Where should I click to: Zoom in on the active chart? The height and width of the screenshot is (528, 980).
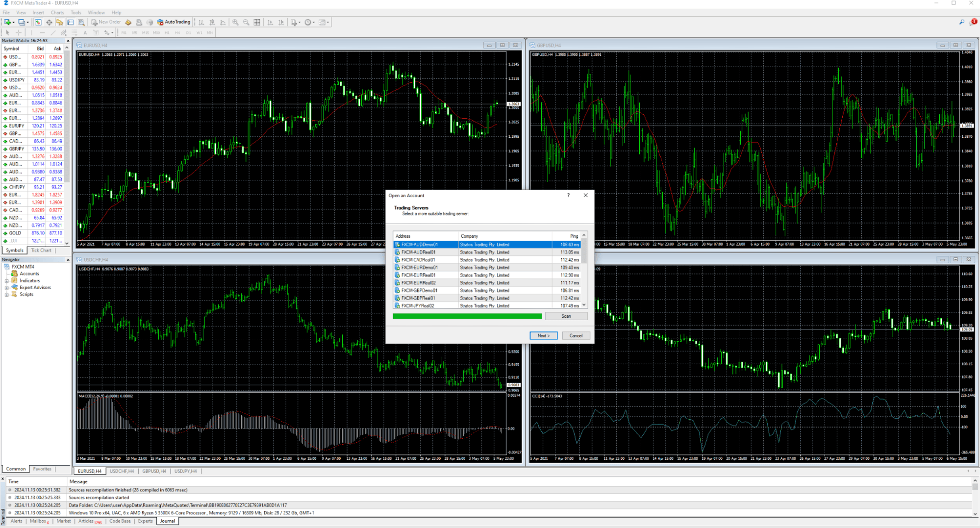[235, 22]
